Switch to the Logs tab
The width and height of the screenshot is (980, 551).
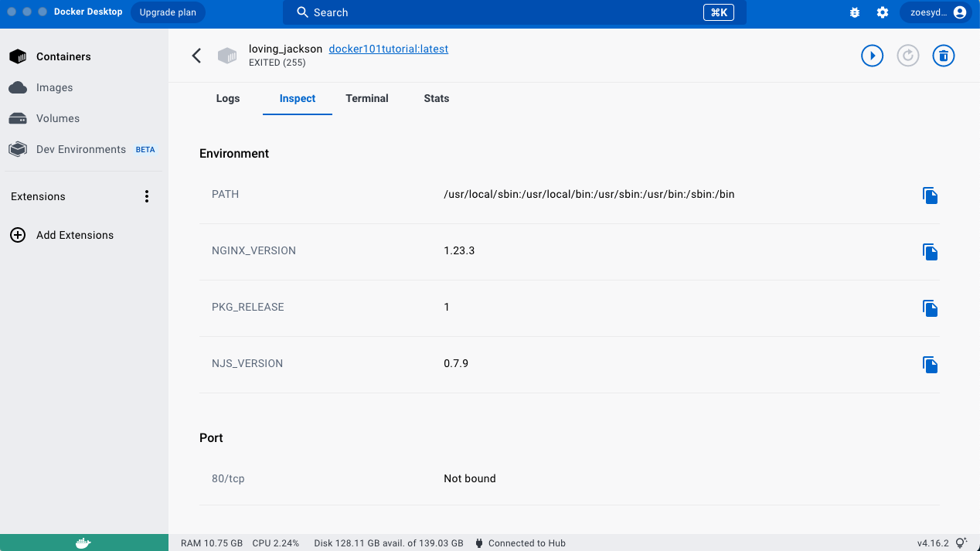(228, 98)
